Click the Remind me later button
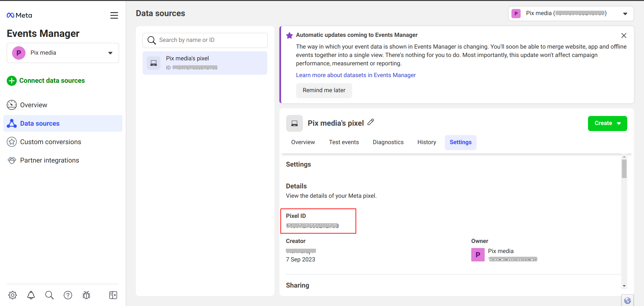 [324, 90]
